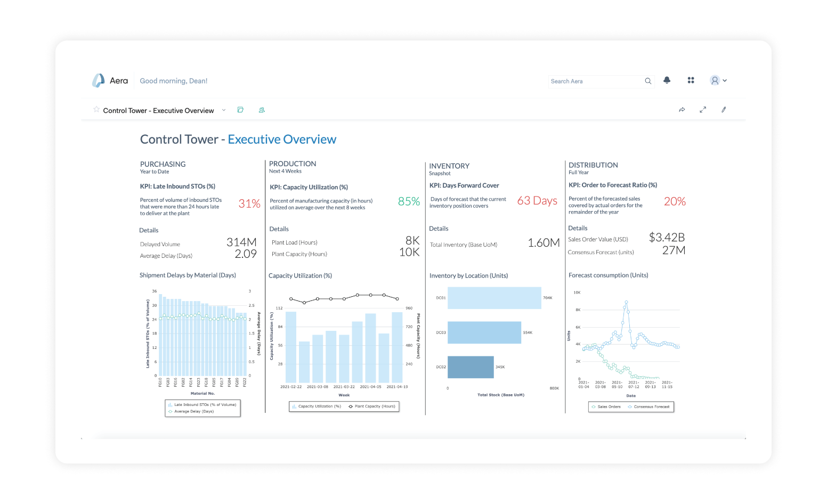Open the dashboard title dropdown chevron

[224, 110]
